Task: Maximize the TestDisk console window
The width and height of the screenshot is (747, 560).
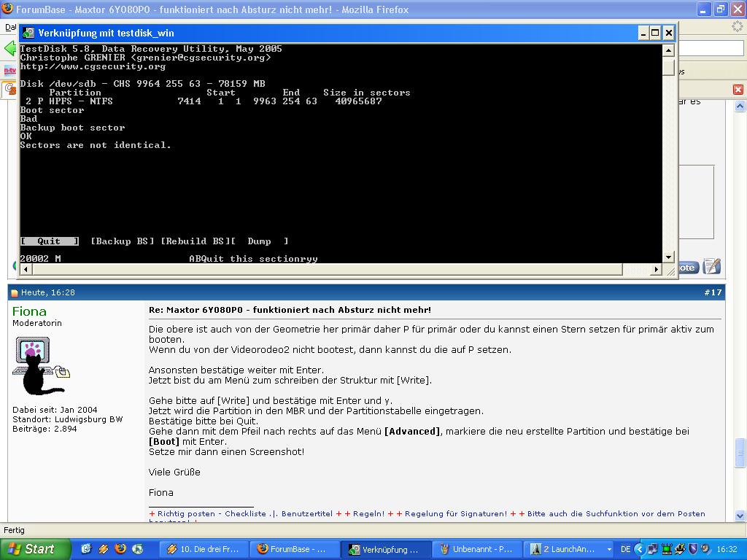Action: [x=655, y=33]
